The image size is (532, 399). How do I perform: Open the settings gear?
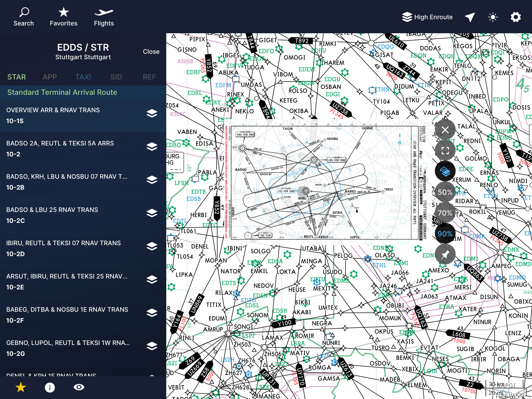(x=516, y=17)
